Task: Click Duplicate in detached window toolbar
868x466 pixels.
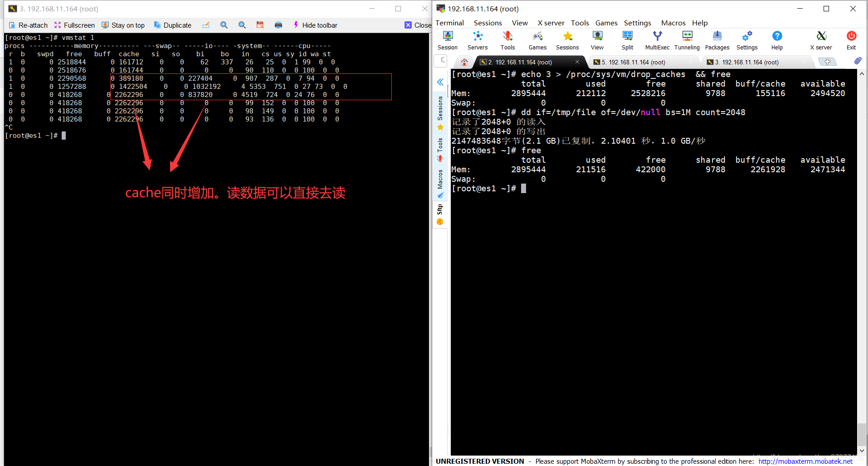Action: click(x=172, y=25)
